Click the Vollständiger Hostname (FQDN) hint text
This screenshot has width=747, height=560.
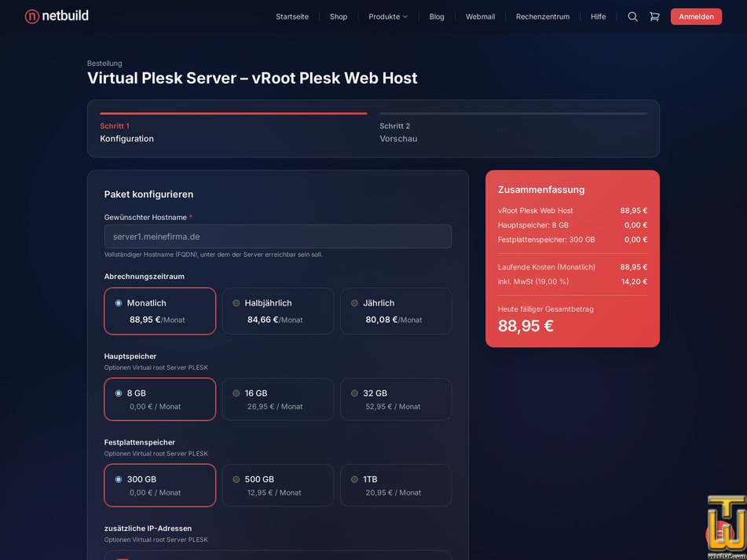[x=214, y=254]
